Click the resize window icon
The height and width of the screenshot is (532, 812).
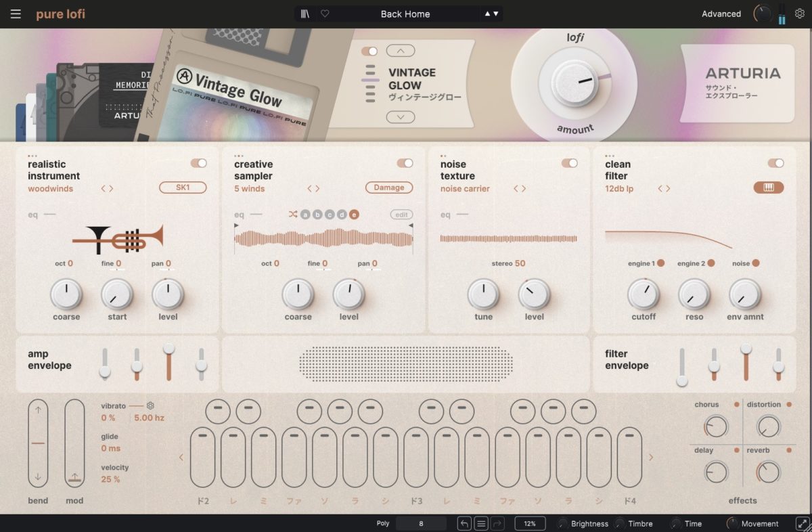coord(802,523)
